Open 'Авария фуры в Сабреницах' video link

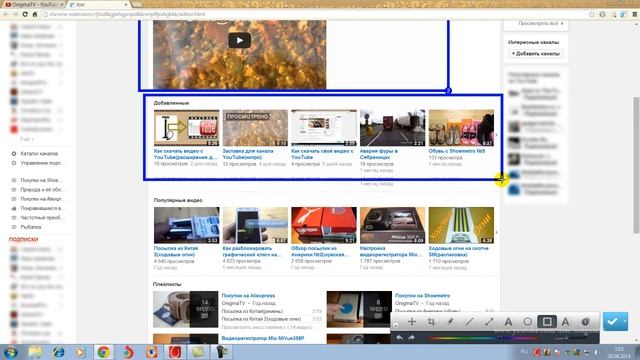[x=378, y=154]
